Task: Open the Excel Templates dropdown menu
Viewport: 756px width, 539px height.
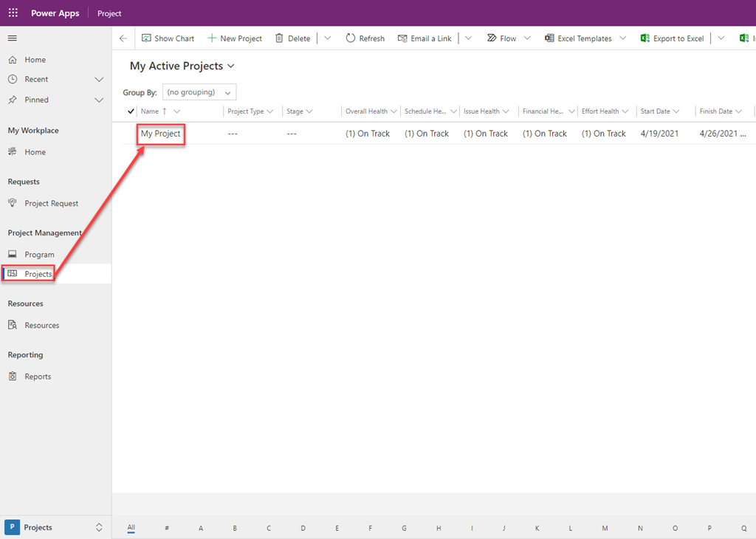Action: pyautogui.click(x=622, y=38)
